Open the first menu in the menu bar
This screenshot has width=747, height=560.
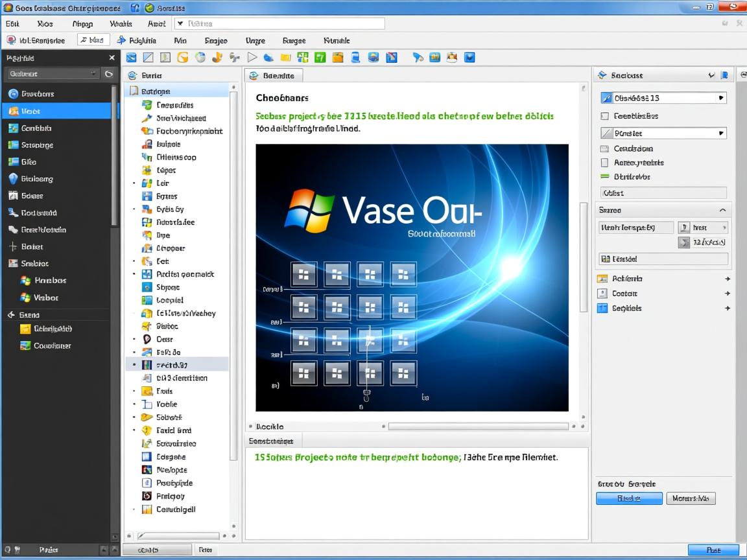[x=12, y=23]
